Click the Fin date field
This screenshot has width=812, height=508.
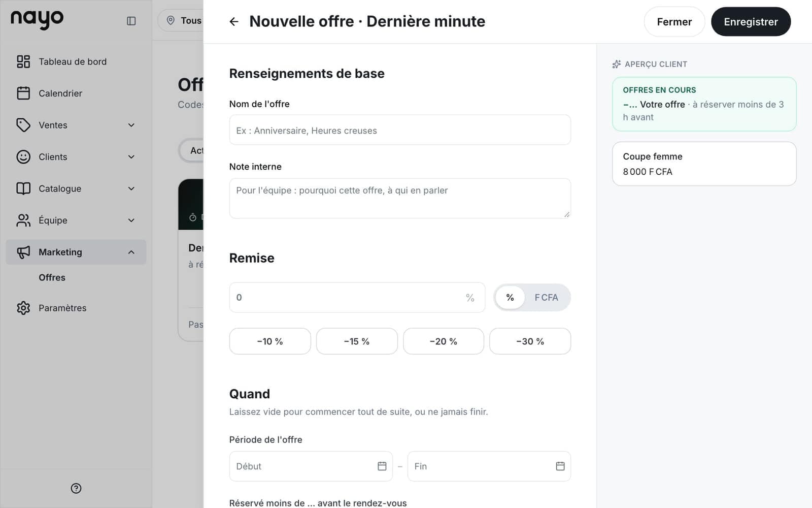pos(489,466)
